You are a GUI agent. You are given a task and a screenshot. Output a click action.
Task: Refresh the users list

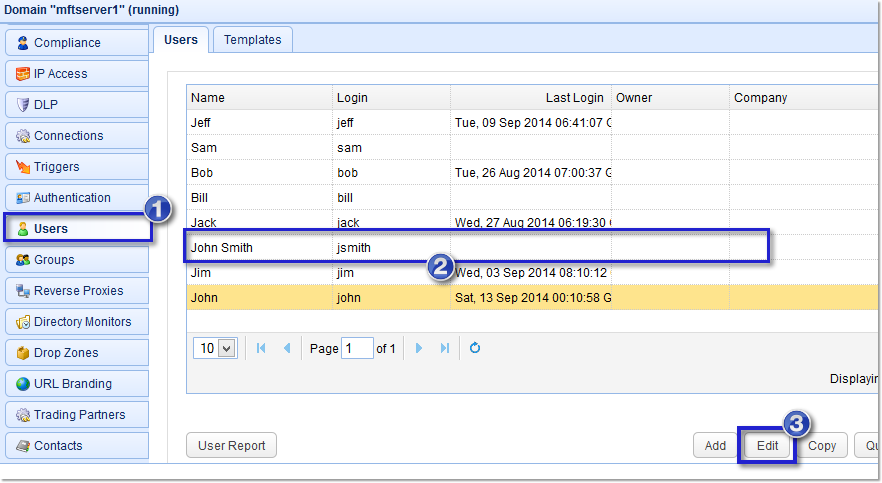coord(475,348)
